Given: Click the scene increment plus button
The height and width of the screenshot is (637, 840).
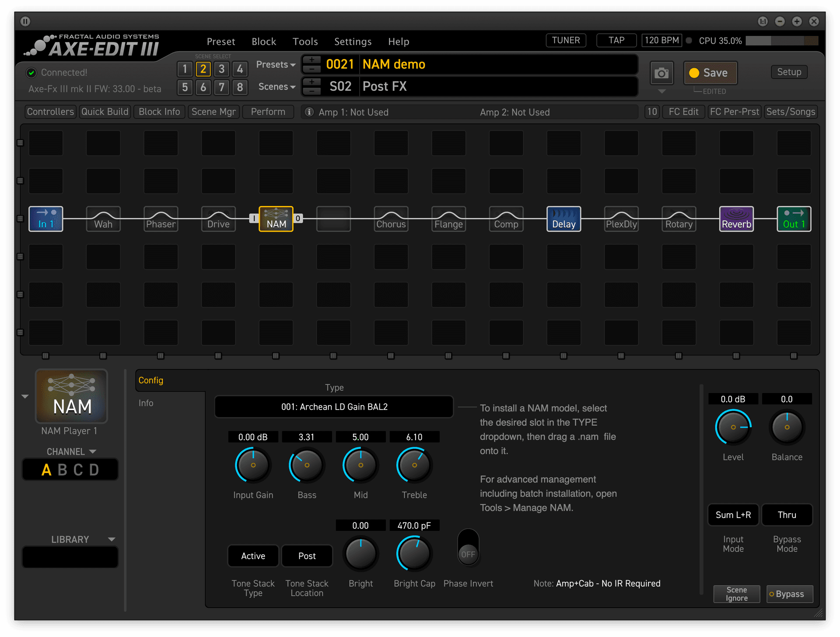Looking at the screenshot, I should pyautogui.click(x=312, y=82).
